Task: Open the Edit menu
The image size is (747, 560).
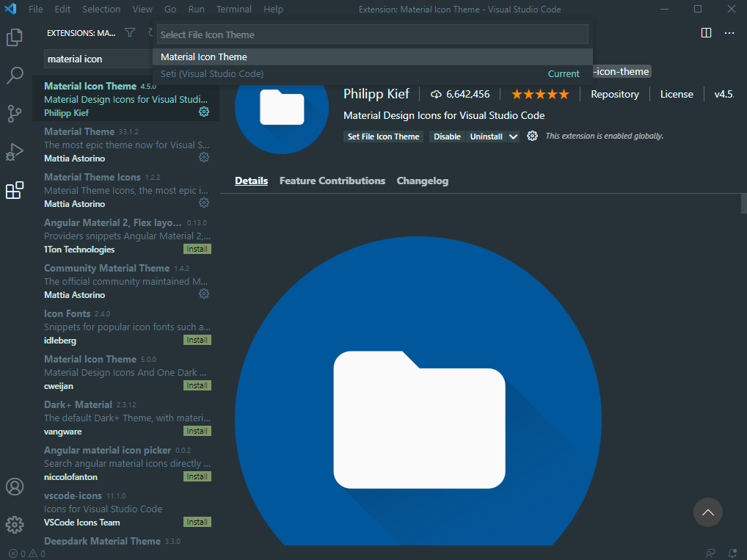Action: [62, 9]
